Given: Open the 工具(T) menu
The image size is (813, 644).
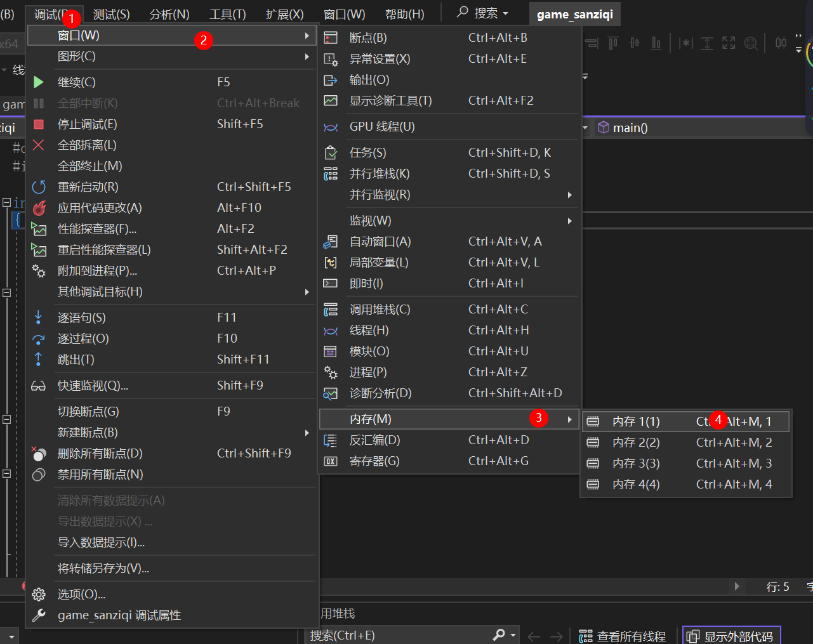Looking at the screenshot, I should coord(228,14).
